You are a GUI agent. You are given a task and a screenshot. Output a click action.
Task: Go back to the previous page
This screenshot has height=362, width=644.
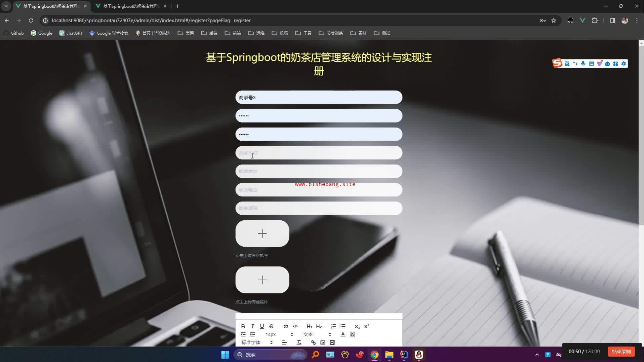(7, 21)
